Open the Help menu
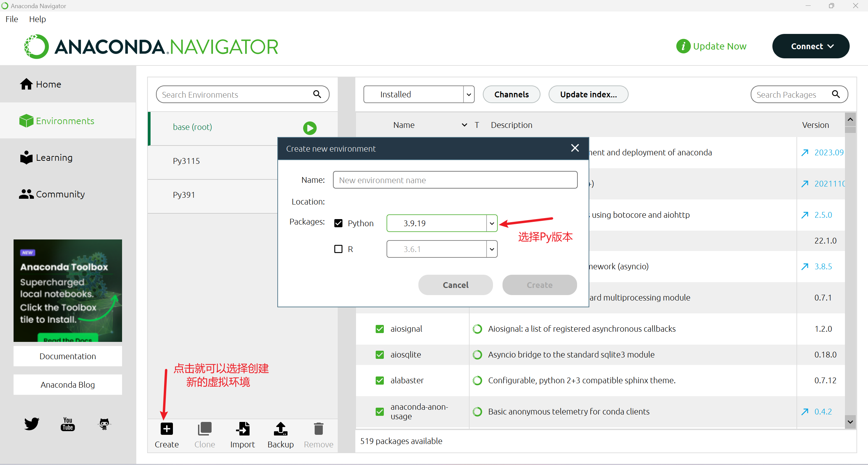868x465 pixels. [x=37, y=19]
